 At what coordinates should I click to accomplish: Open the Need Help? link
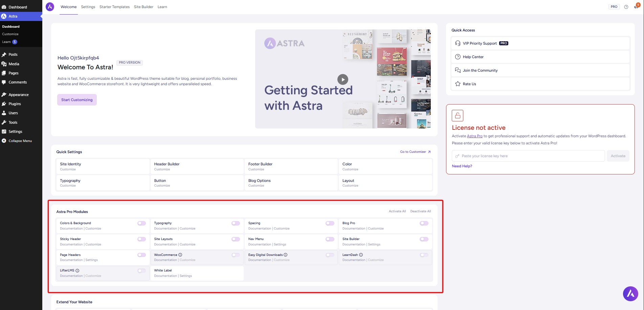[462, 166]
